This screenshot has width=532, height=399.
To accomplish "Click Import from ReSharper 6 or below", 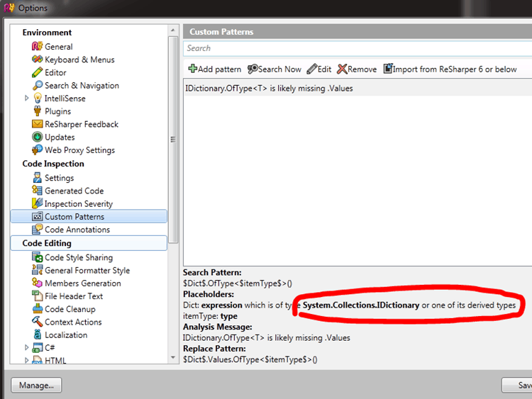I will pos(450,69).
